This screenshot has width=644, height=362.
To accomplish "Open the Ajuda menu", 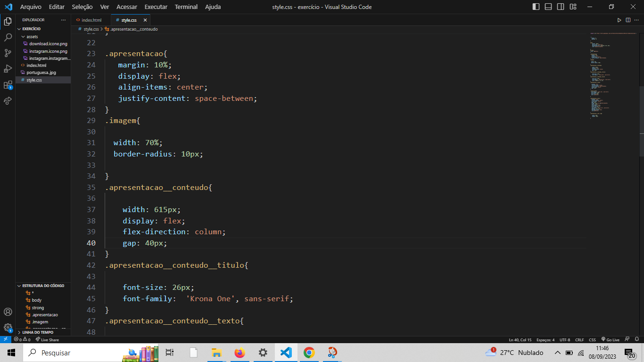I will 213,7.
